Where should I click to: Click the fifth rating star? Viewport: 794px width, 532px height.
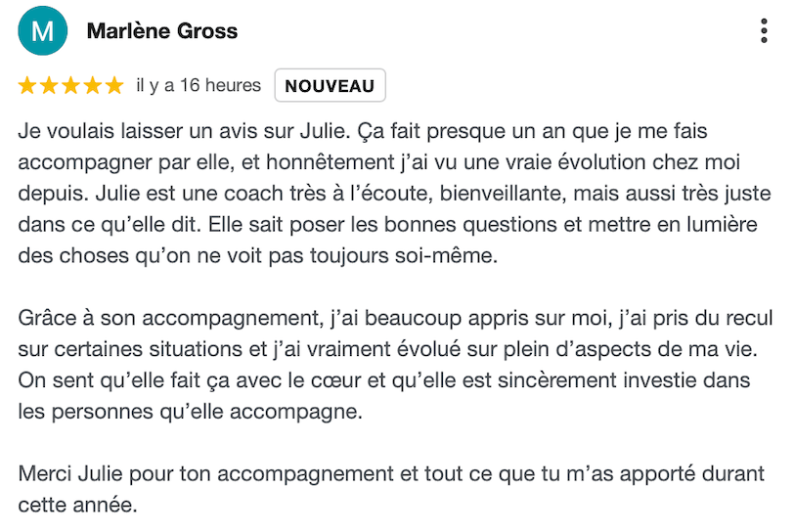coord(114,86)
